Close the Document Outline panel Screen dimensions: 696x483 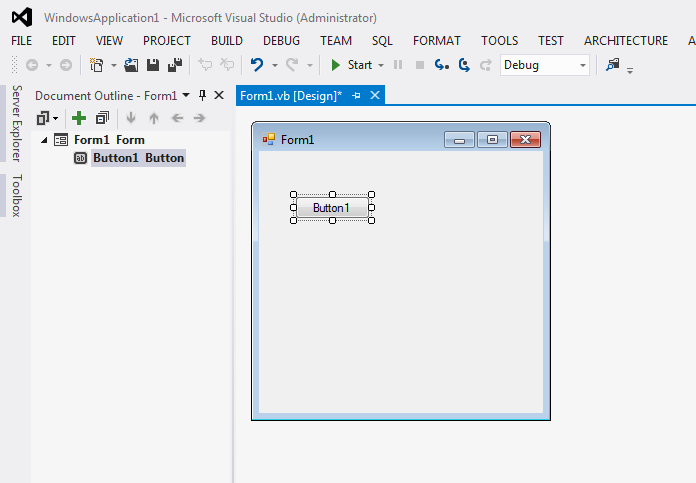pos(219,95)
